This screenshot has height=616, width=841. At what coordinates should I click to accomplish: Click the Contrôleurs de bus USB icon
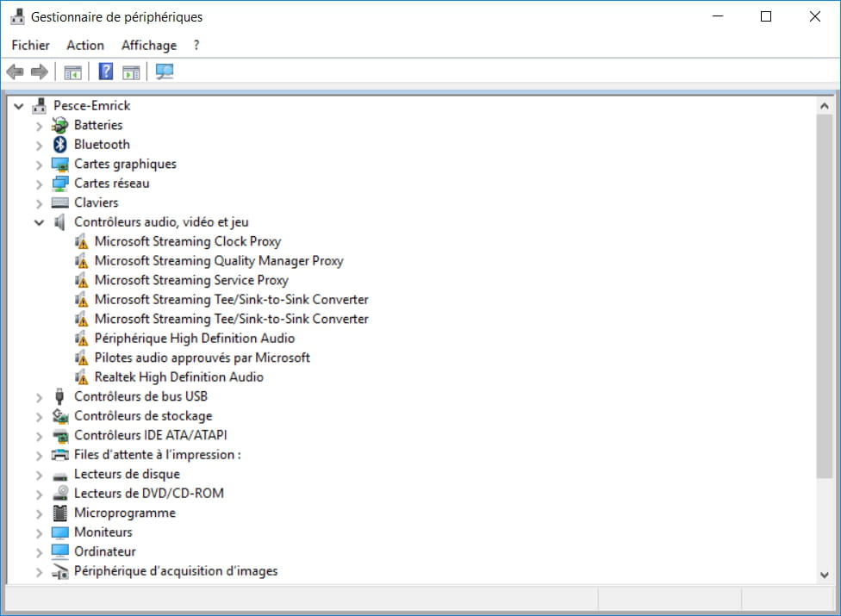pyautogui.click(x=59, y=396)
